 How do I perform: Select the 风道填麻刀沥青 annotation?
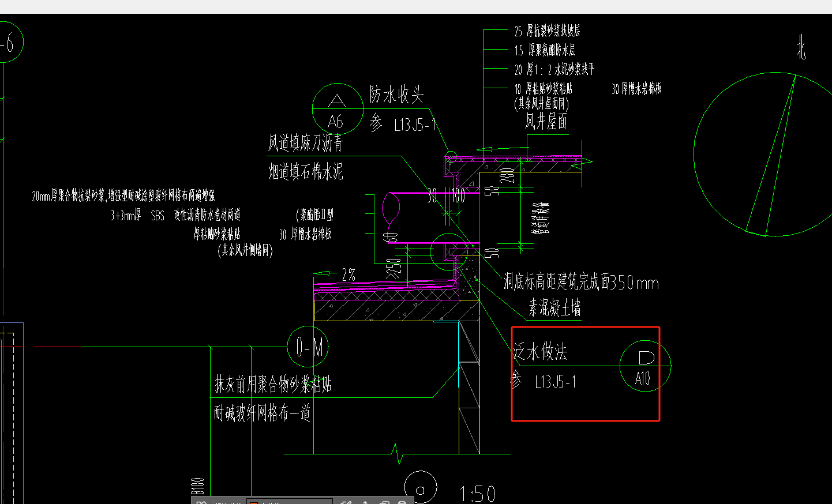[x=305, y=143]
